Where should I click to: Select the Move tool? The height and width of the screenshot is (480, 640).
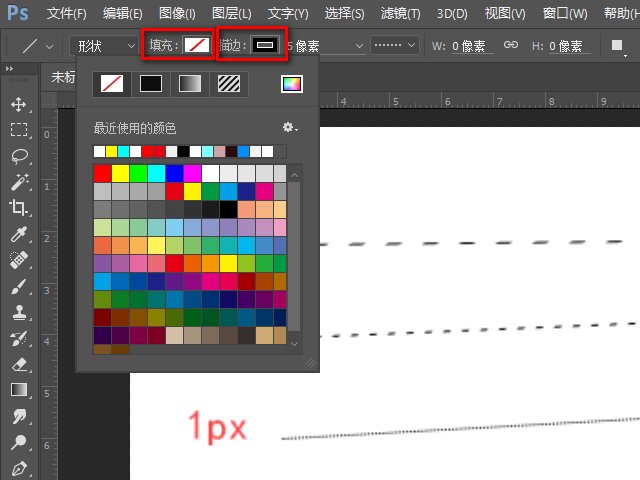pyautogui.click(x=18, y=104)
